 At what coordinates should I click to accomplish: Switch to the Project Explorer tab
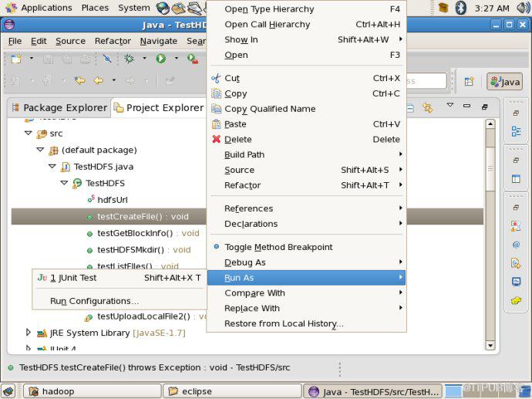click(x=159, y=108)
